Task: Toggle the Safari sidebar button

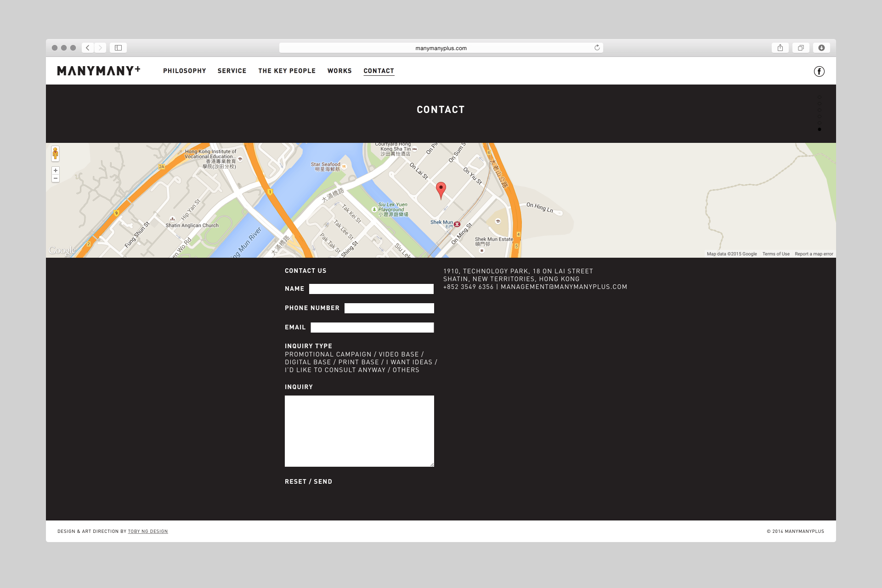Action: point(118,48)
